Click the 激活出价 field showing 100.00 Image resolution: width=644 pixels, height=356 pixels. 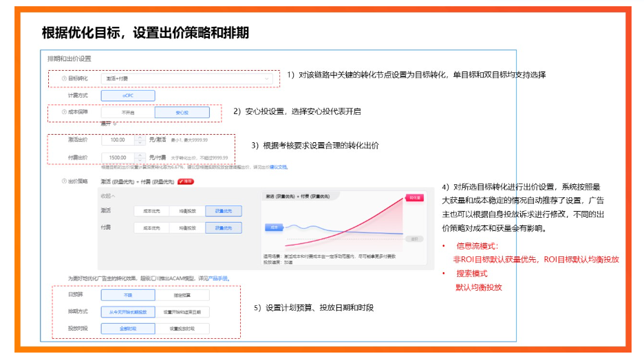118,140
